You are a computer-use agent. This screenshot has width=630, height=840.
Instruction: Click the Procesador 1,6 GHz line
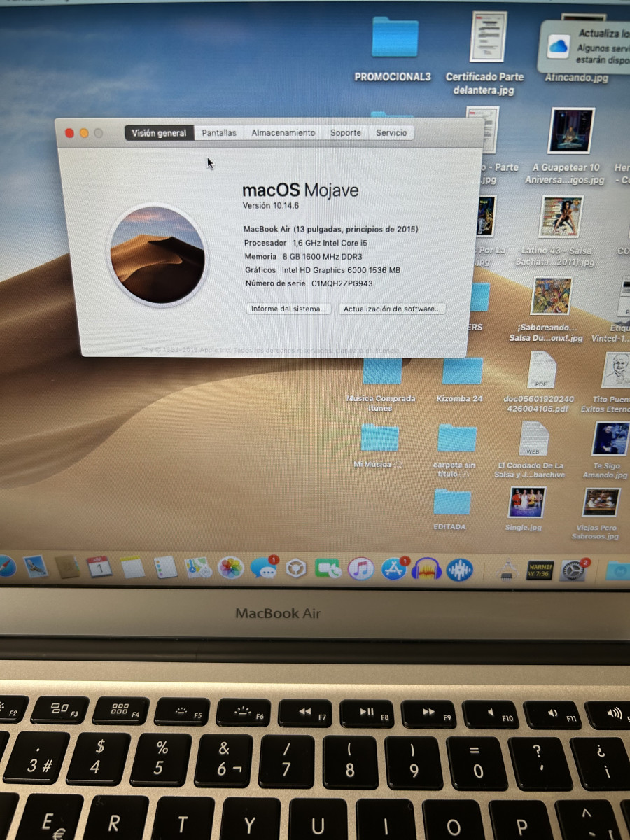306,242
